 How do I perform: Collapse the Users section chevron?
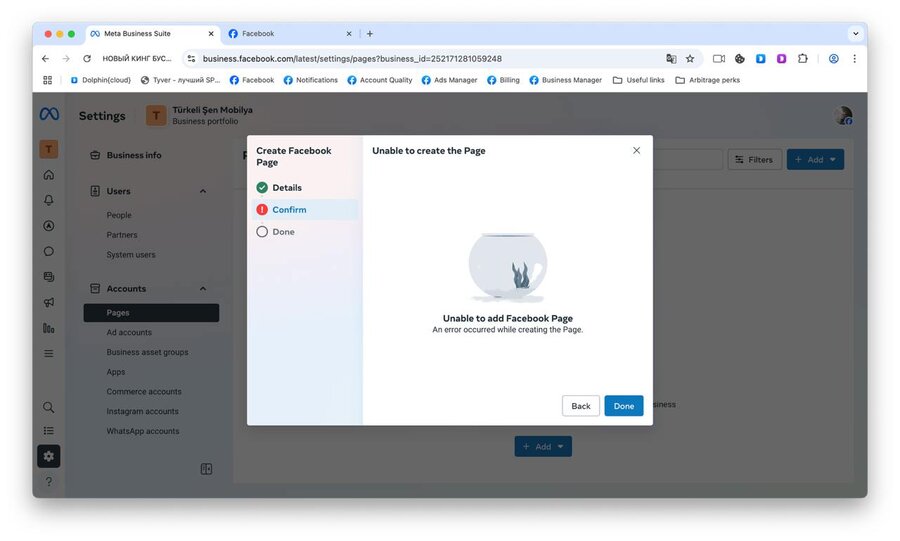pos(203,191)
